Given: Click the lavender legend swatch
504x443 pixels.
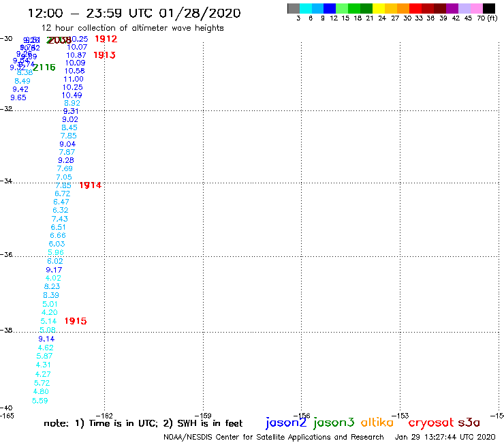Looking at the screenshot, I should point(464,8).
